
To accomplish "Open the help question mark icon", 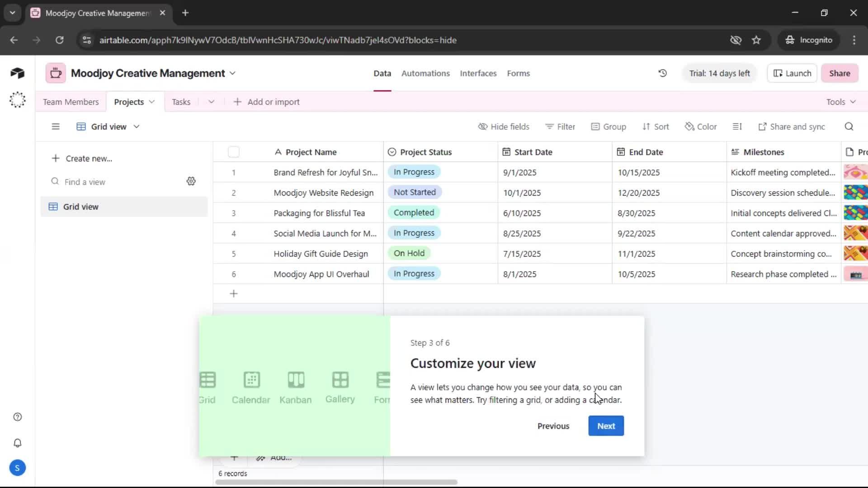I will pos(18,417).
